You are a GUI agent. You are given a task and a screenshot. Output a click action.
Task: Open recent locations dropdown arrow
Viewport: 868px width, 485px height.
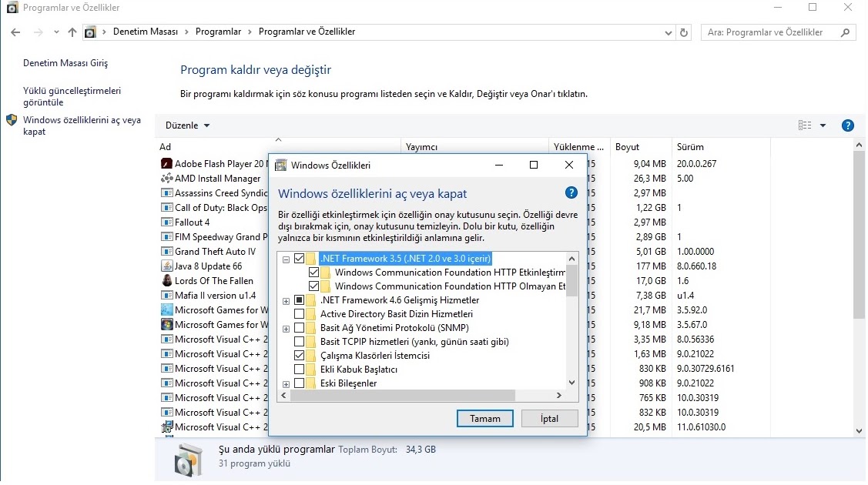pyautogui.click(x=56, y=32)
